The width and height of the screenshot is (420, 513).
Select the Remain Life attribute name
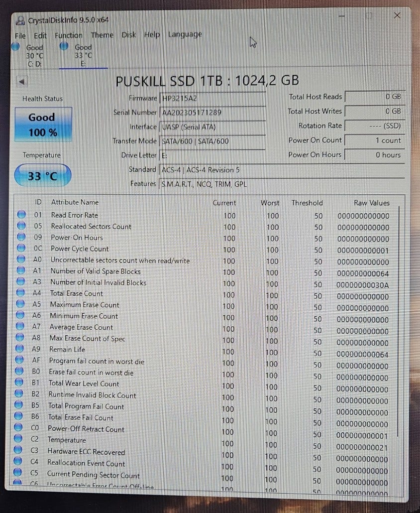(x=67, y=349)
